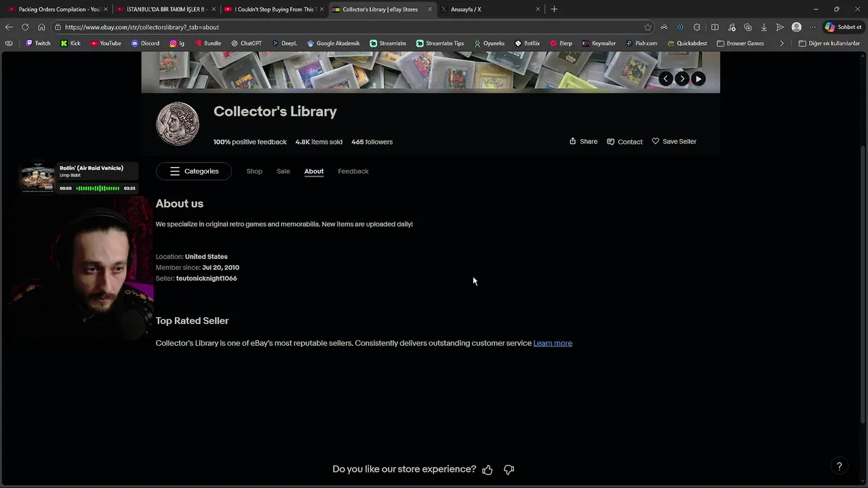Open split screen view icon
Screen dimensions: 868x488
point(715,27)
